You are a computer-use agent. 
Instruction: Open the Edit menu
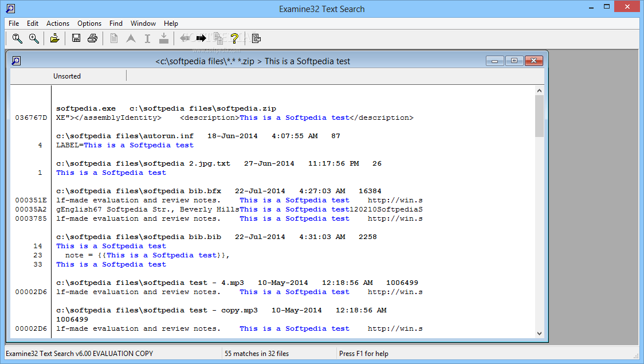[x=33, y=24]
